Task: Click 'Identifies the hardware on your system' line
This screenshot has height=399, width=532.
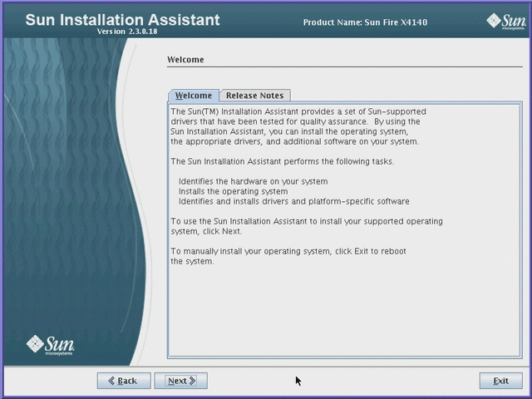Action: (x=253, y=181)
